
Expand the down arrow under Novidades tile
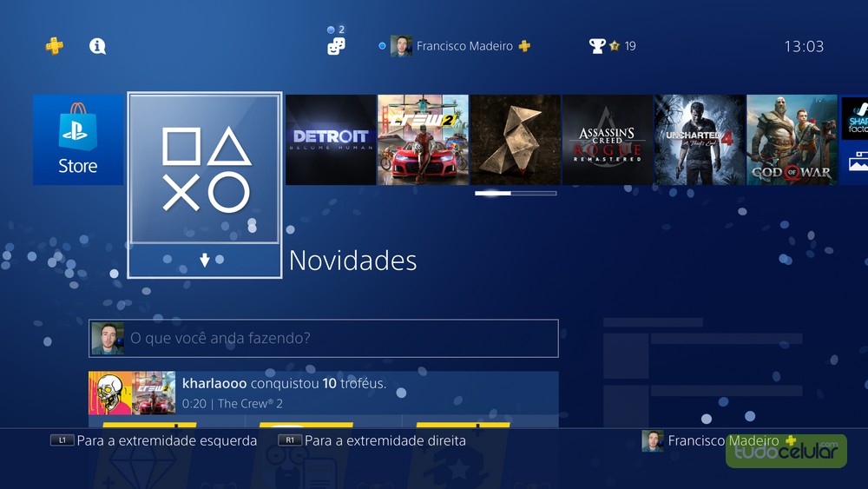(x=204, y=260)
